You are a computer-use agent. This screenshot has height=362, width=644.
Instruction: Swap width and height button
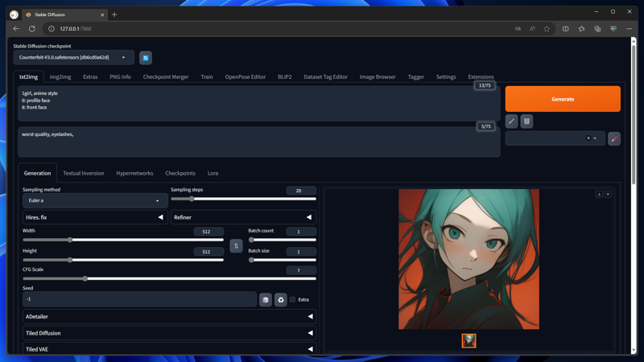[x=236, y=246]
